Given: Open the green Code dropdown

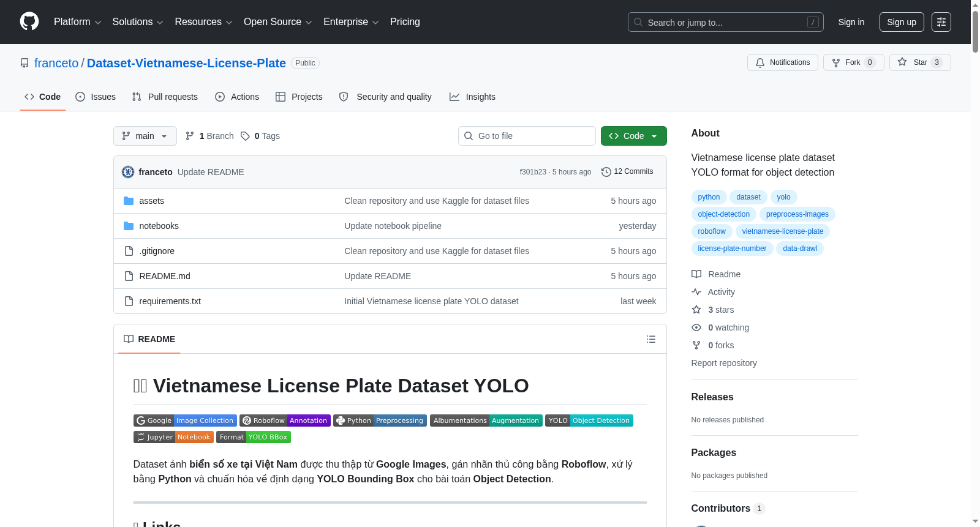Looking at the screenshot, I should click(634, 136).
